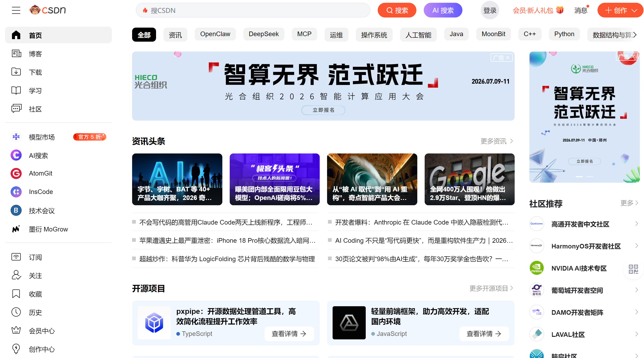
Task: Open 极客头条 news thumbnail
Action: pos(275,179)
